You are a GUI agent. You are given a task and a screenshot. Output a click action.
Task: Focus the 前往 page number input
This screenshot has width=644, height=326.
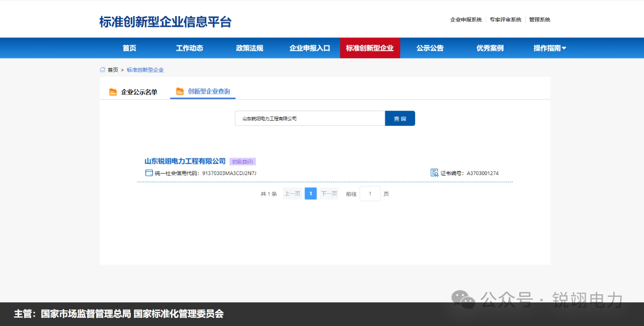[x=370, y=194]
